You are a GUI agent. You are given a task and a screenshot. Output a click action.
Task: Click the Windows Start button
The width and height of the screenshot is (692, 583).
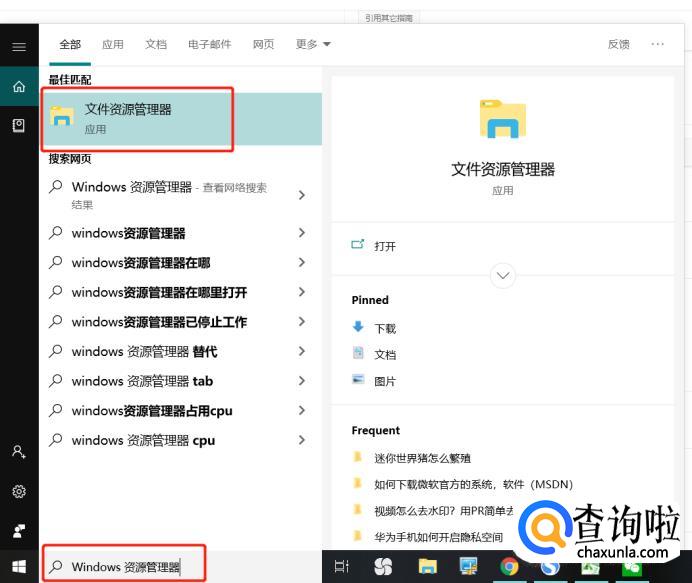pos(19,567)
